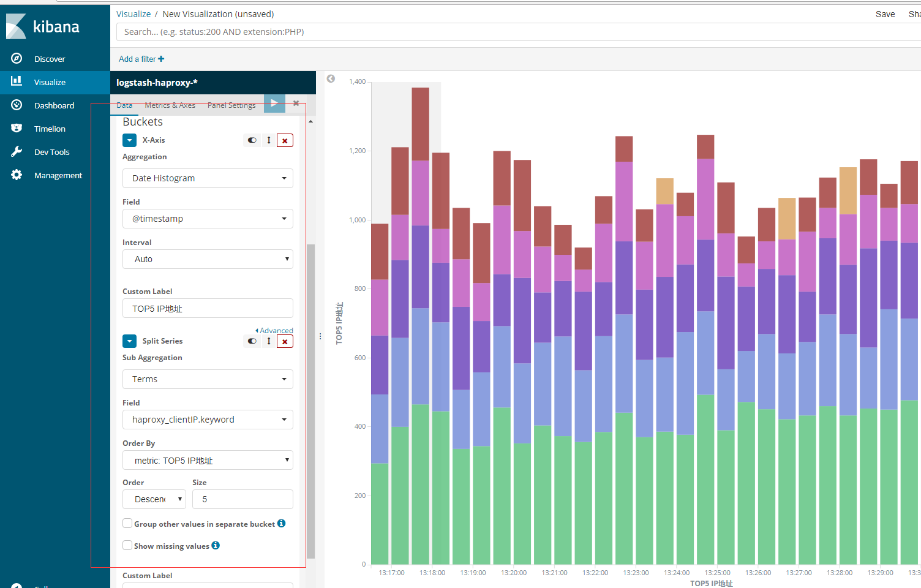The image size is (921, 588).
Task: Click the Visualize bar chart icon
Action: coord(17,81)
